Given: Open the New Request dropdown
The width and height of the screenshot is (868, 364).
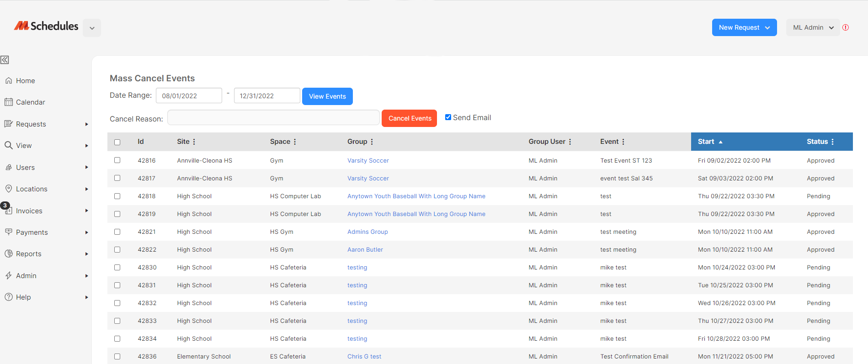Looking at the screenshot, I should (x=744, y=27).
